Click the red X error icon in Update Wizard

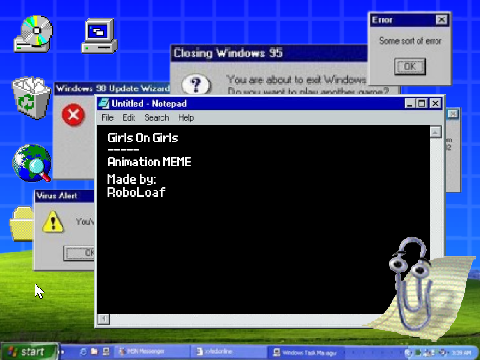click(73, 115)
